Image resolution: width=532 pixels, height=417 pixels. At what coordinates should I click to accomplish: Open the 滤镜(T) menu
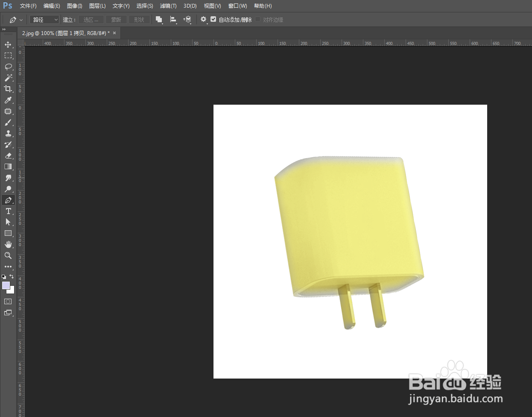tap(168, 6)
